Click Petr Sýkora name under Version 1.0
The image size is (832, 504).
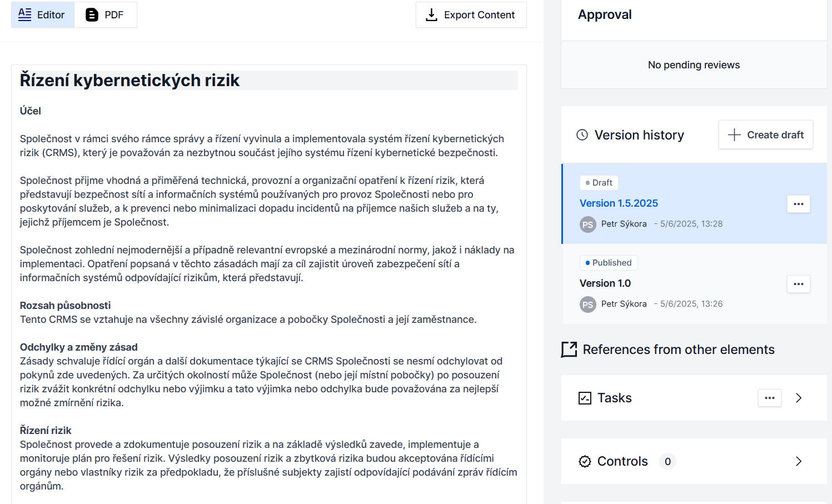pos(624,304)
